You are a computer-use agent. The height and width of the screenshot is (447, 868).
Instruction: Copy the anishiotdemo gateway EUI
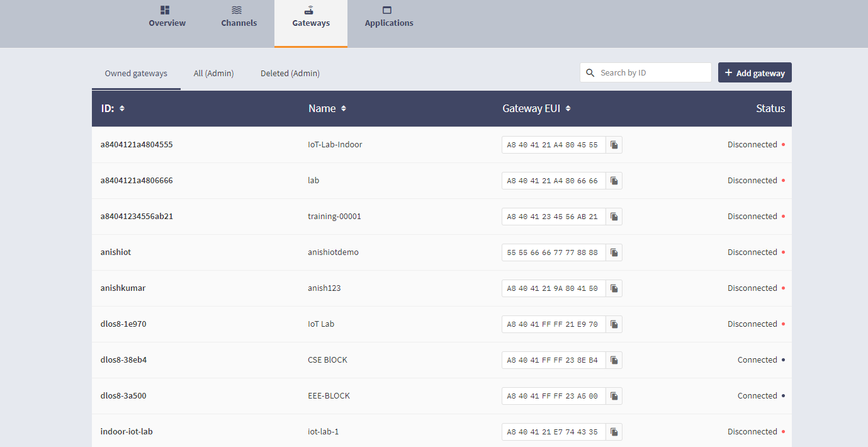[614, 252]
